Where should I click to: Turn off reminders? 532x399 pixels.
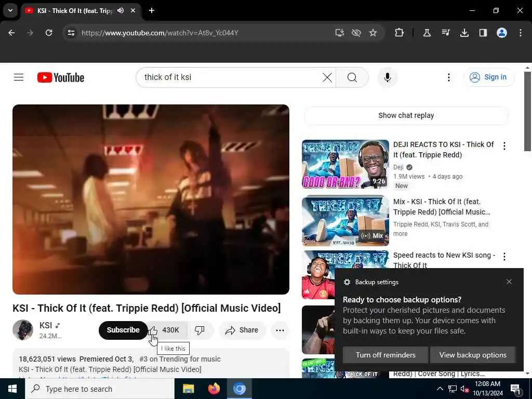[x=385, y=355]
